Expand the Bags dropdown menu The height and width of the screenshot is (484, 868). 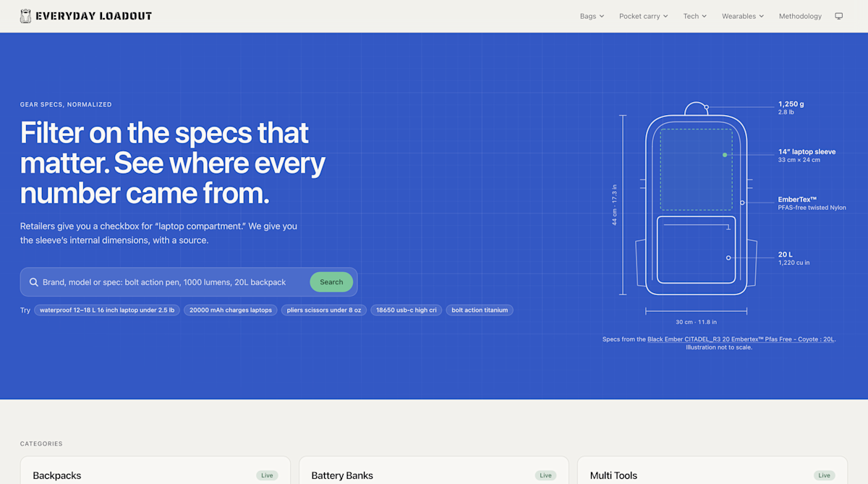pyautogui.click(x=592, y=16)
